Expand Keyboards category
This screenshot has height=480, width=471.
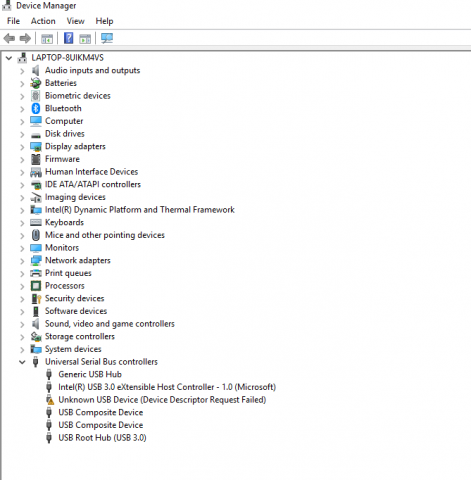point(22,223)
